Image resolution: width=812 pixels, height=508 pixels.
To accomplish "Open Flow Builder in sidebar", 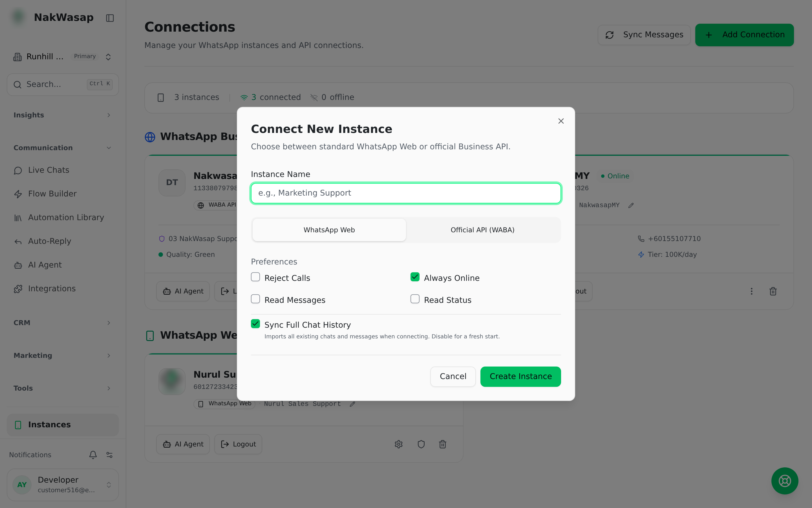I will pos(63,194).
